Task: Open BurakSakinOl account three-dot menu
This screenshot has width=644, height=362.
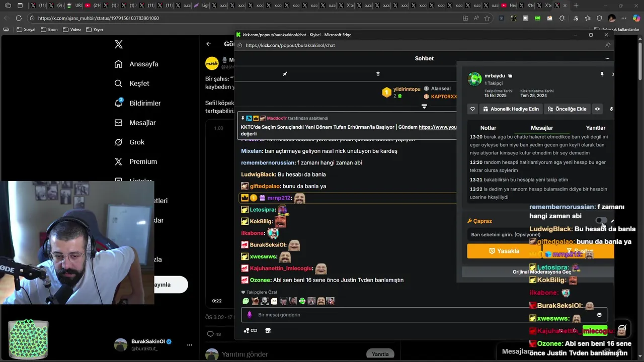Action: [x=190, y=345]
